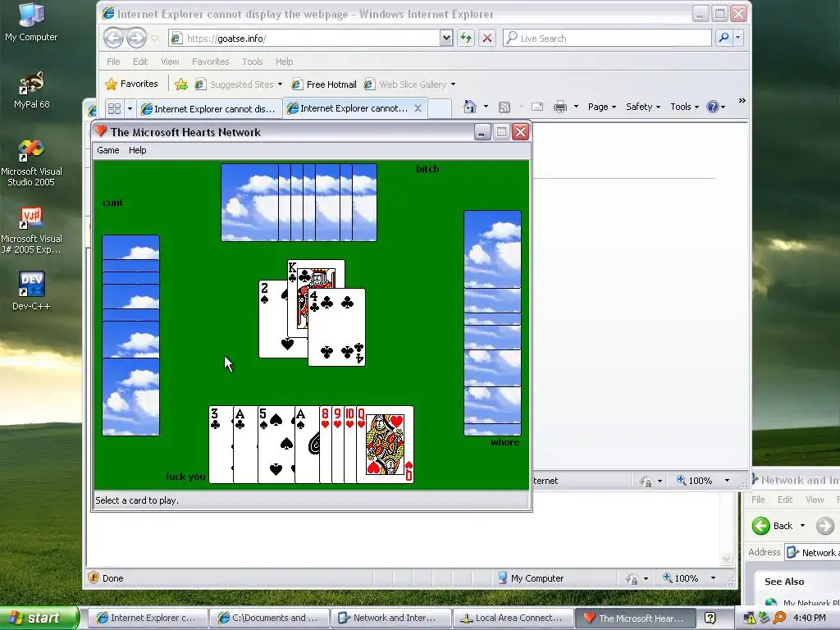The height and width of the screenshot is (630, 840).
Task: Switch to Network and Inter... taskbar button
Action: click(x=390, y=619)
